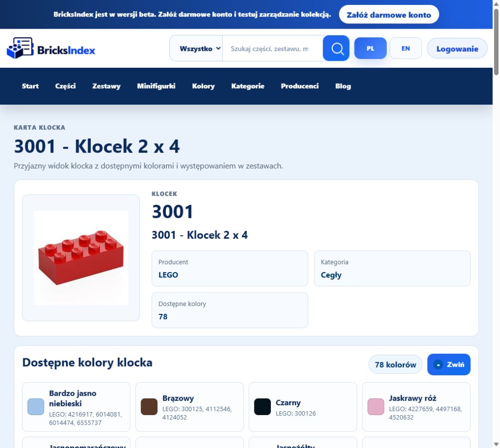This screenshot has width=500, height=448.
Task: Click the red 2x4 brick image
Action: point(81,258)
